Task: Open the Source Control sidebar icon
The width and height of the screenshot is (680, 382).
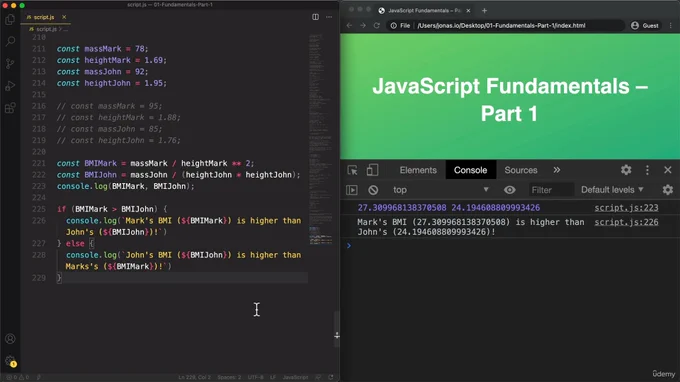Action: 10,64
